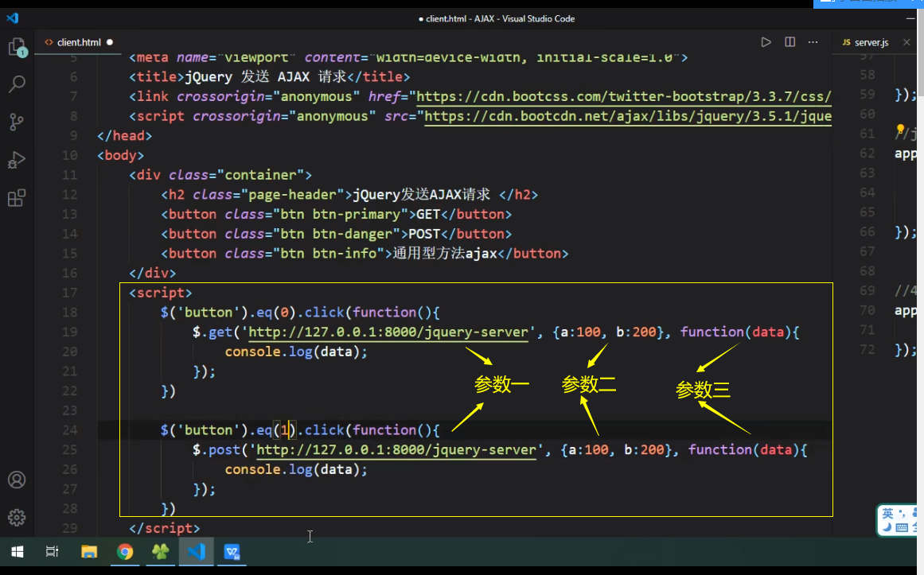Click on the </head> closing tag
The height and width of the screenshot is (575, 924).
point(125,136)
